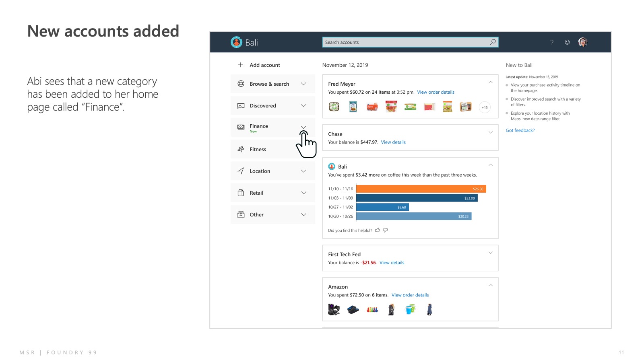The width and height of the screenshot is (644, 362).
Task: Show the +15 more Fred Meyer items
Action: 485,107
